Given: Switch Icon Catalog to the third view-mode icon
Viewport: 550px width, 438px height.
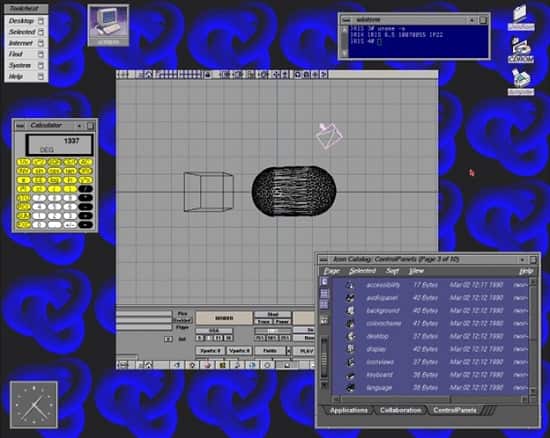Looking at the screenshot, I should tap(324, 304).
